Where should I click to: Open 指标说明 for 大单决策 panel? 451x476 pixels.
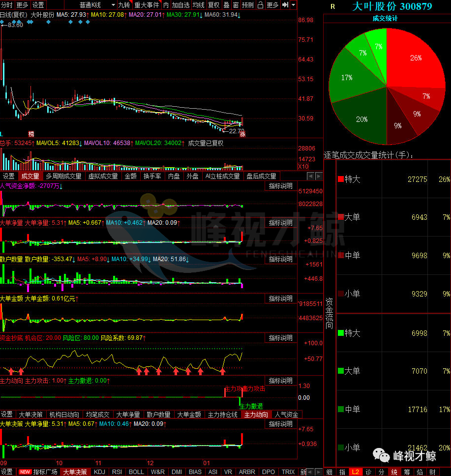281,424
